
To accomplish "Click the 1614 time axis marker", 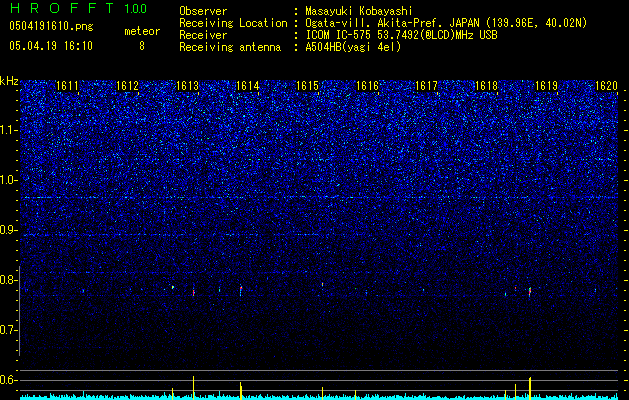I will tap(248, 86).
